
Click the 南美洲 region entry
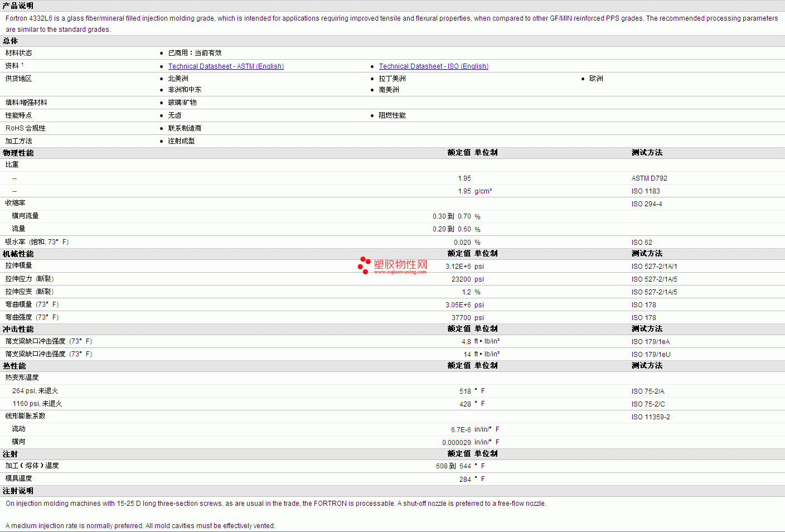pos(389,90)
